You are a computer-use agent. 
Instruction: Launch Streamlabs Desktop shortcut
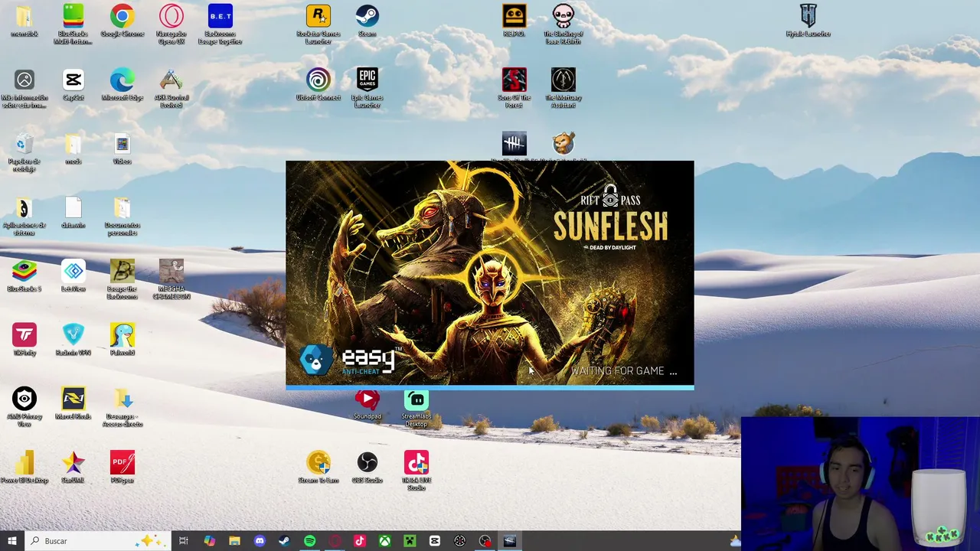click(416, 409)
